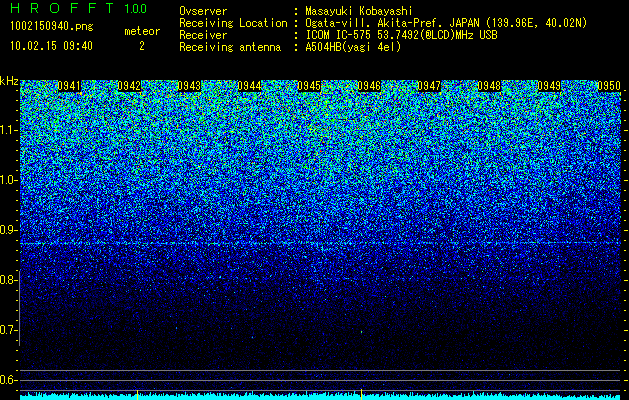Viewport: 629px width, 400px height.
Task: Click the 'Ovserver' field label
Action: tap(203, 11)
